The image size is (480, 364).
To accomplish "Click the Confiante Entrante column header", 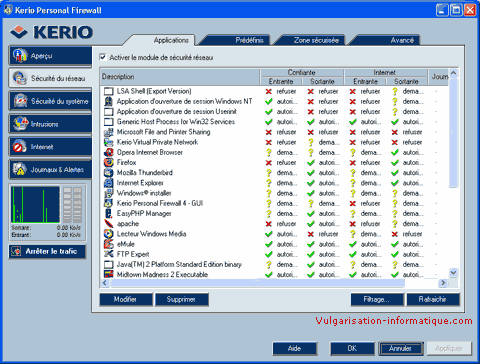I will coord(281,81).
